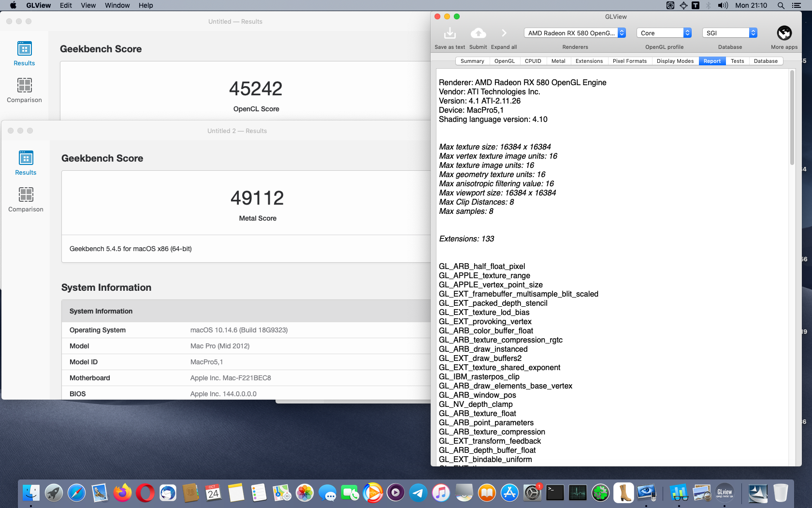Image resolution: width=812 pixels, height=508 pixels.
Task: Switch to the Extensions tab
Action: tap(589, 61)
